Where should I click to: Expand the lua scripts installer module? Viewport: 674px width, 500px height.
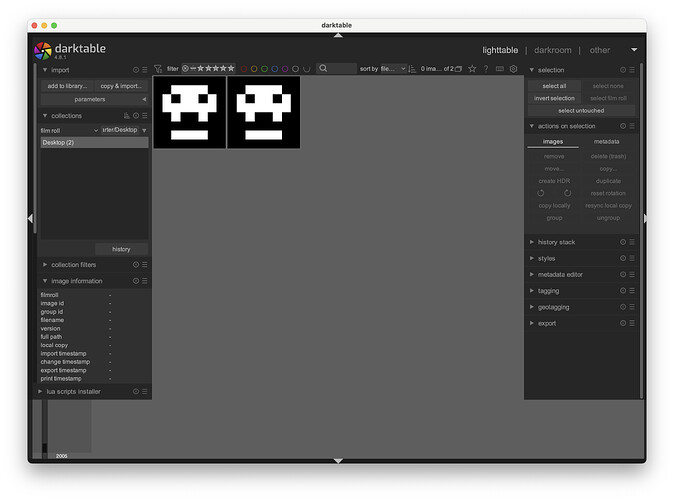pyautogui.click(x=40, y=392)
